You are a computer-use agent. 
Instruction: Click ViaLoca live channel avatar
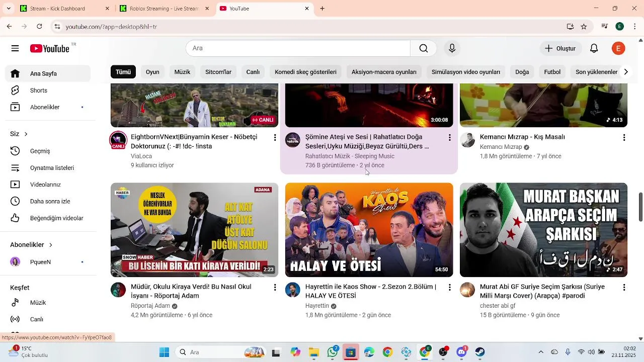click(x=118, y=140)
